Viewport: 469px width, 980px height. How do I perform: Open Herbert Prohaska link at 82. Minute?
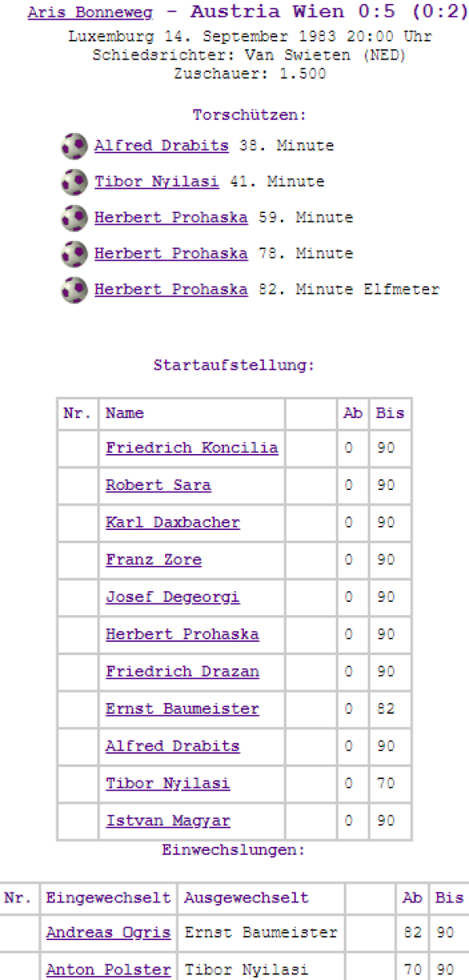pos(171,290)
